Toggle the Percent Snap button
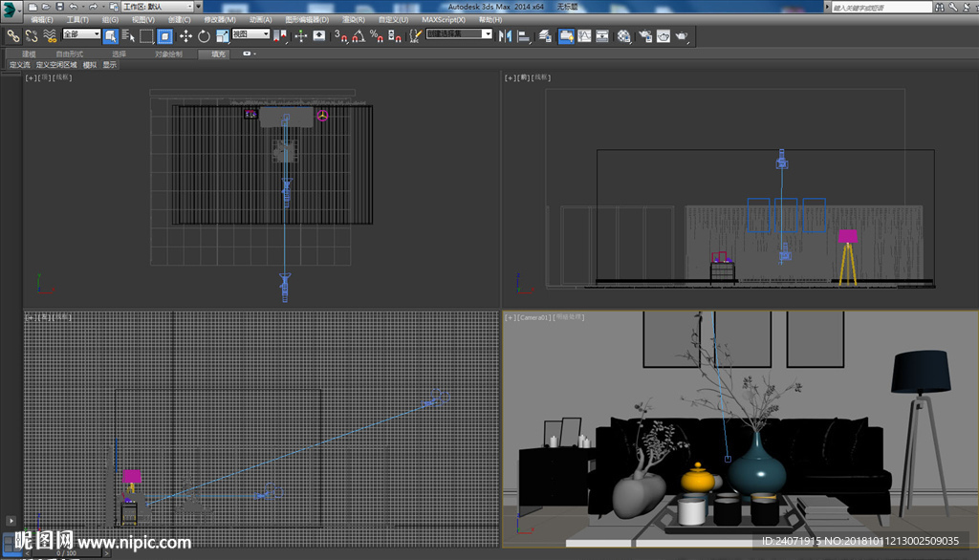Viewport: 979px width, 560px height. (377, 36)
